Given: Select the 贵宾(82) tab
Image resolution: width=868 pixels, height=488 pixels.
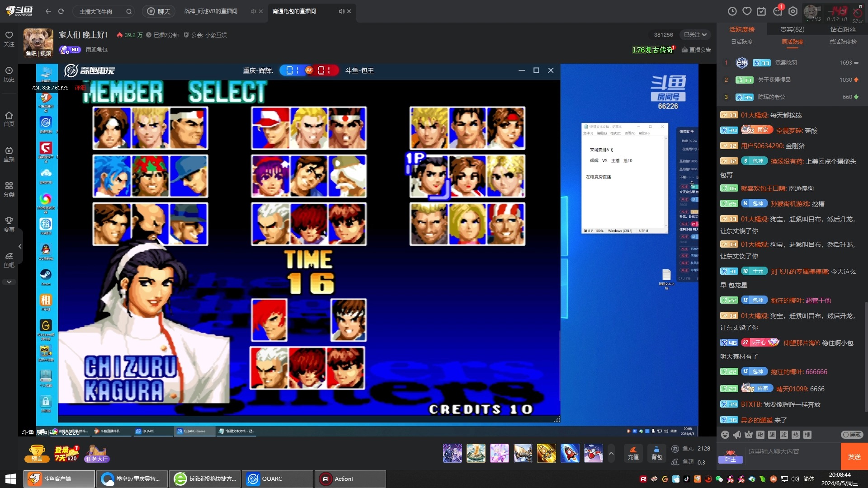Looking at the screenshot, I should [792, 29].
